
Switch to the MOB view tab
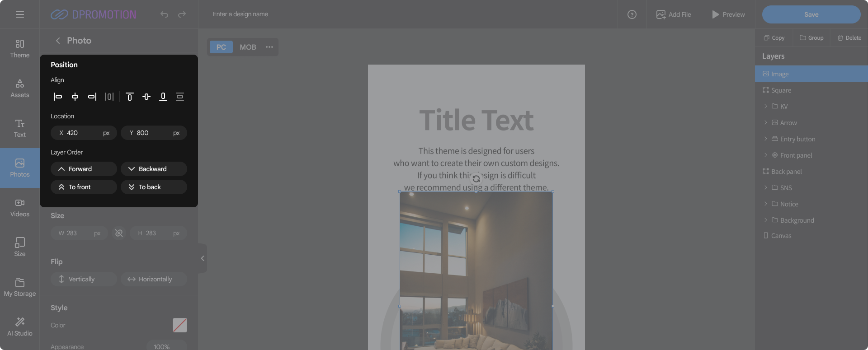[248, 47]
